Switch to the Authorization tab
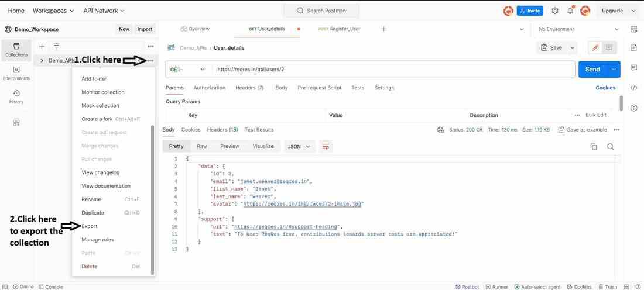This screenshot has width=644, height=290. click(209, 88)
